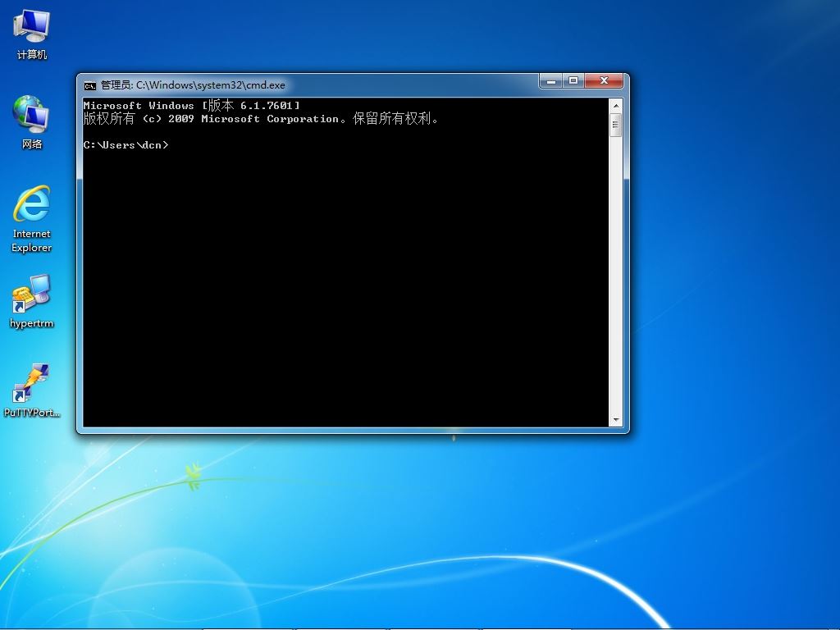
Task: Click the scrollbar up arrow in cmd
Action: tap(615, 106)
